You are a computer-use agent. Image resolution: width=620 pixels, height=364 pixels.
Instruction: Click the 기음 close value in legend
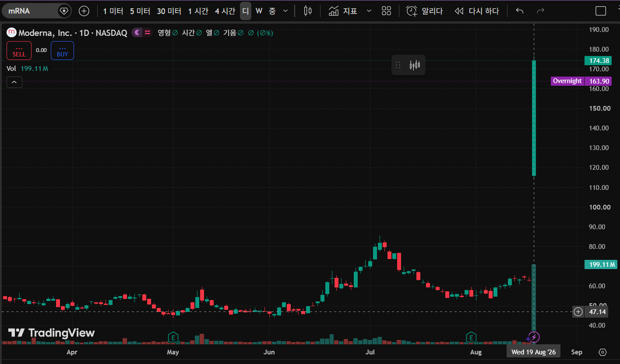[234, 33]
